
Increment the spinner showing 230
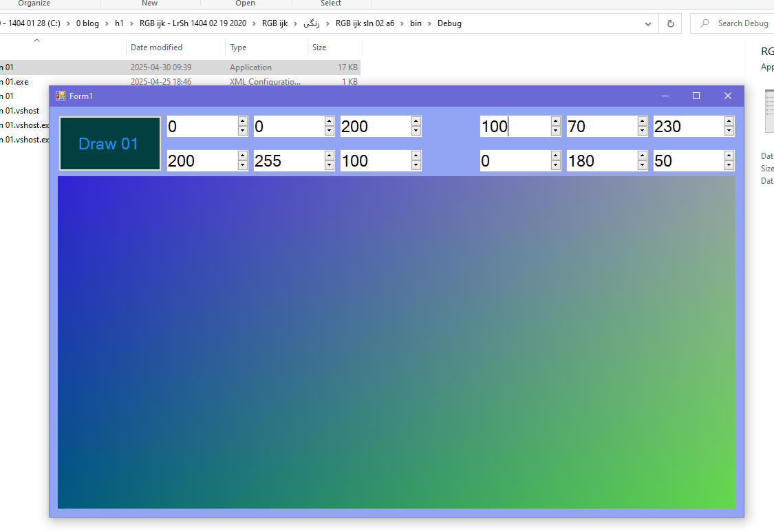coord(729,122)
